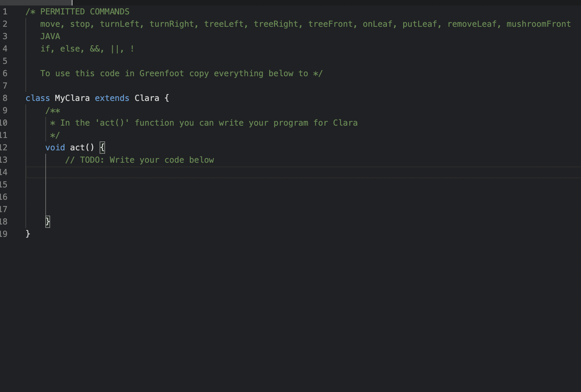Screen dimensions: 581x392
Task: Select the class name MyClara
Action: coord(72,98)
